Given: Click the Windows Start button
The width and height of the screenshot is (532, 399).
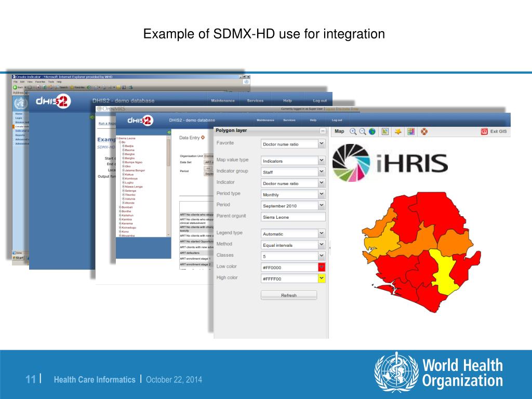Looking at the screenshot, I should click(18, 258).
